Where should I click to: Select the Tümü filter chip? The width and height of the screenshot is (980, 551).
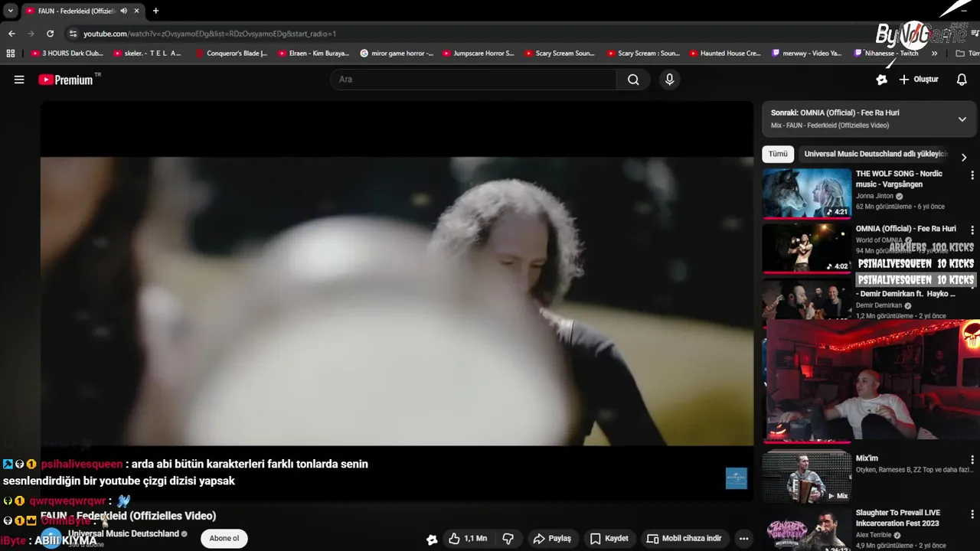(778, 154)
